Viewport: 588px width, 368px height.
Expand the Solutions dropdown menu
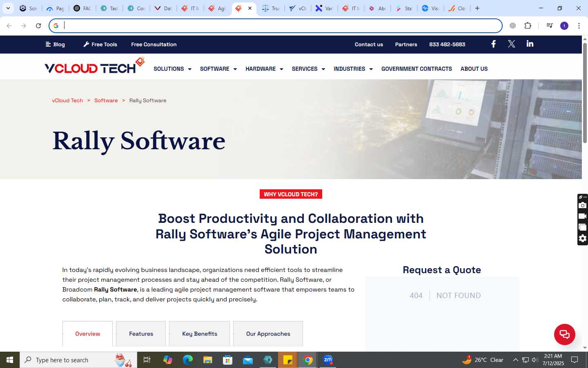pos(172,69)
